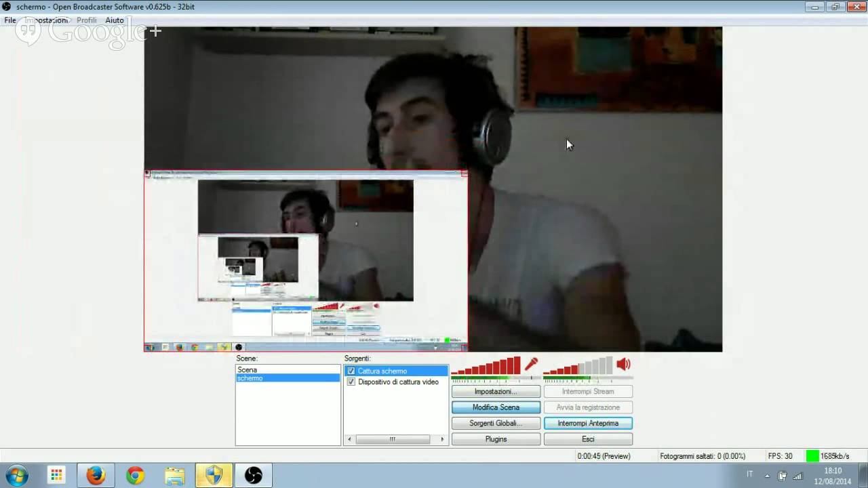
Task: Adjust the desktop audio volume meter
Action: point(578,366)
